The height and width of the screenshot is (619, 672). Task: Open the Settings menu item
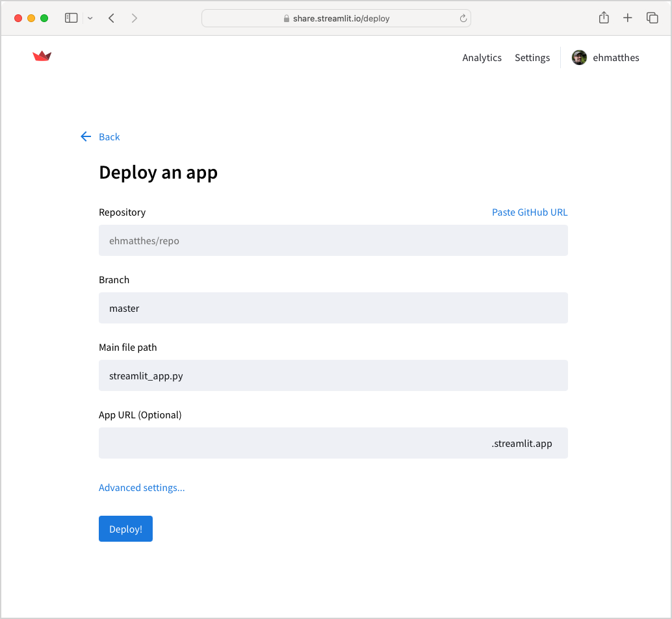pos(532,58)
